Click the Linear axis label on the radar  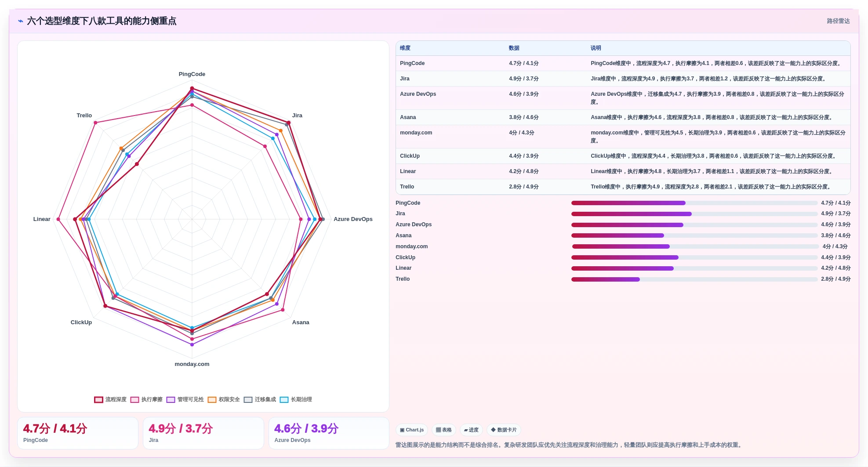click(42, 219)
